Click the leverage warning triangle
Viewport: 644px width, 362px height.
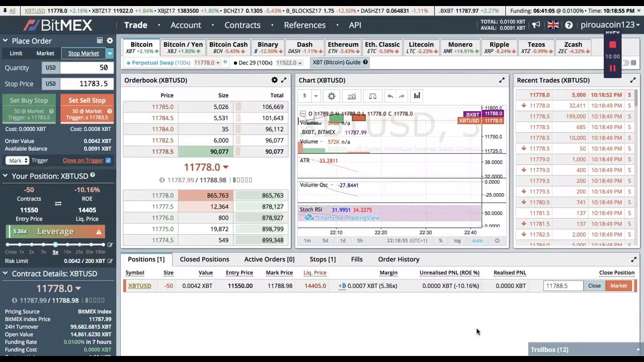(99, 232)
